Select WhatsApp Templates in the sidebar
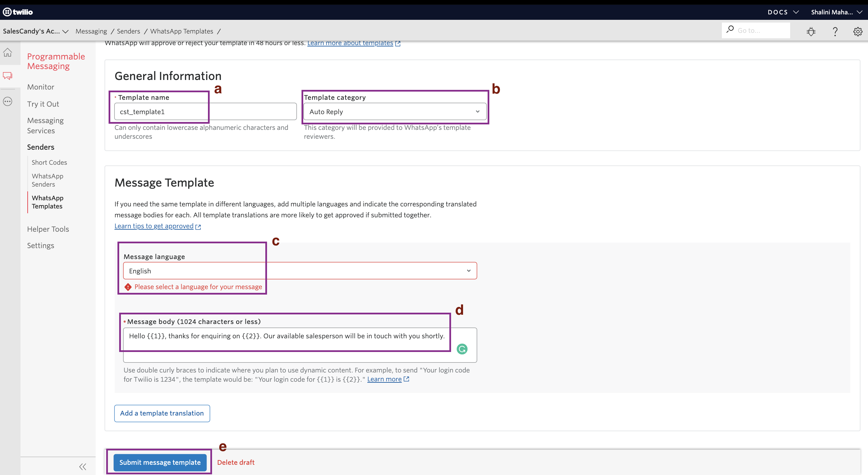 coord(47,202)
